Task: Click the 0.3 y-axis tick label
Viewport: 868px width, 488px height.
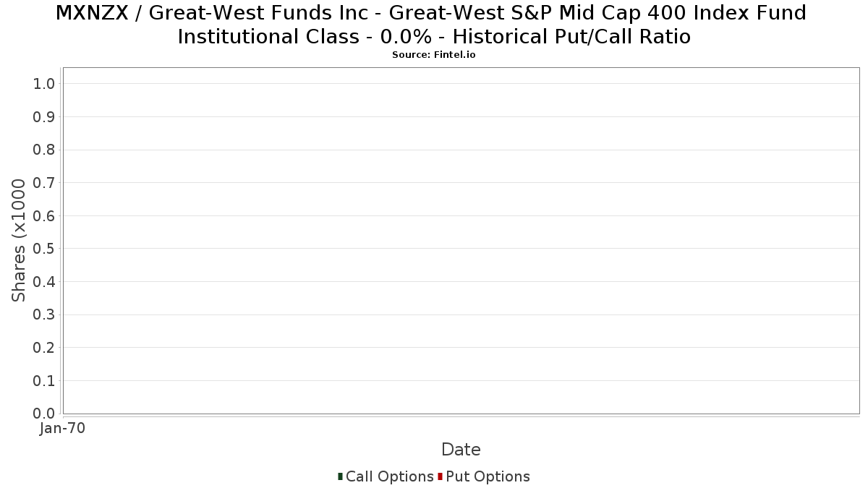Action: pyautogui.click(x=44, y=314)
